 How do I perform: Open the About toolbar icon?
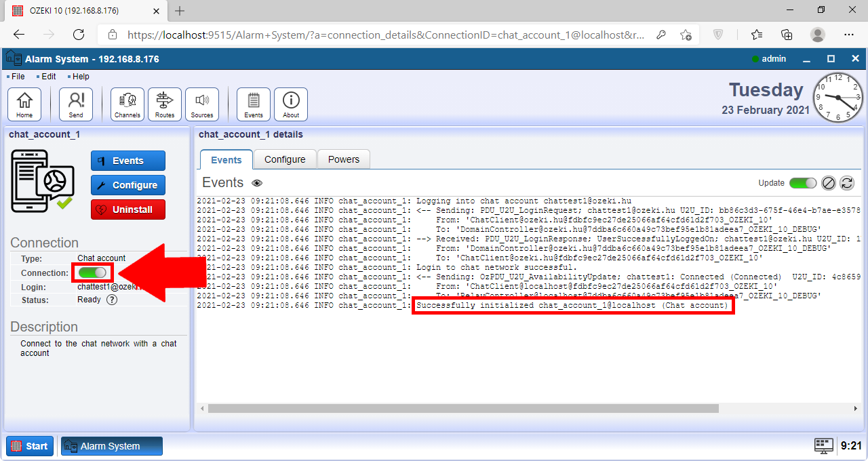coord(291,104)
